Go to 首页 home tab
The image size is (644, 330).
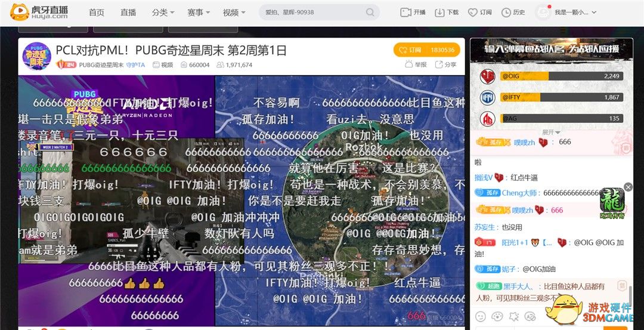point(95,13)
